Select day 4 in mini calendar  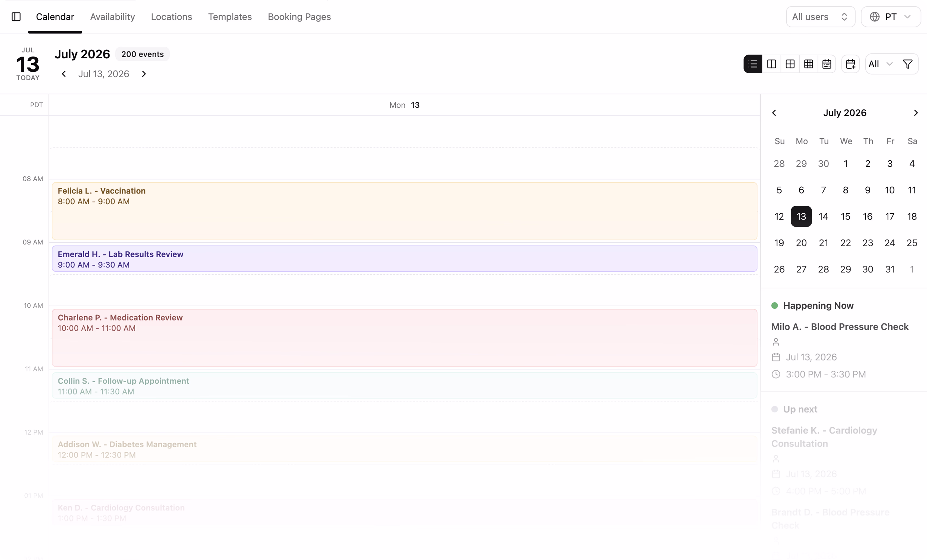[912, 164]
